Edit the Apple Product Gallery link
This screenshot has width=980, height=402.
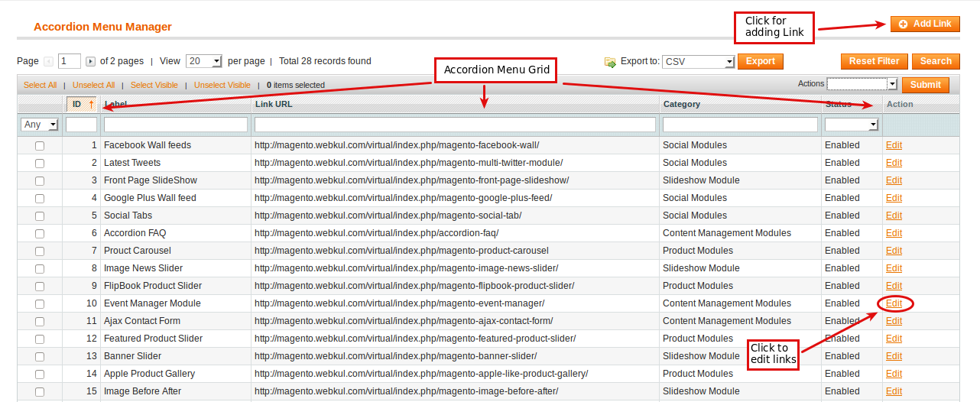[894, 374]
